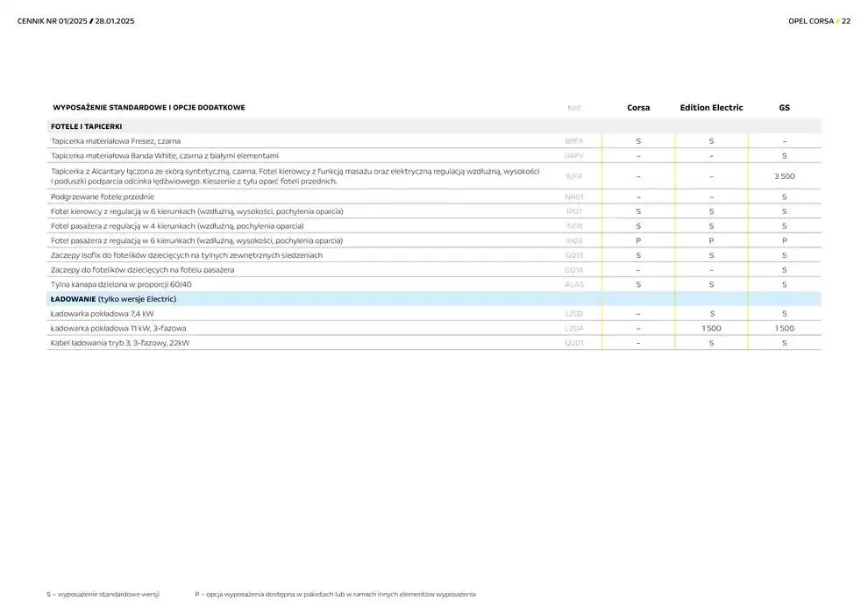This screenshot has width=868, height=614.
Task: Click the 'Kod' column header
Action: 573,108
